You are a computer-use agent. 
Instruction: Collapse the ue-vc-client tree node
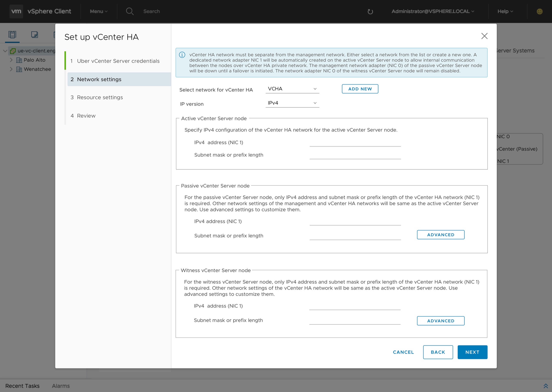pyautogui.click(x=5, y=51)
